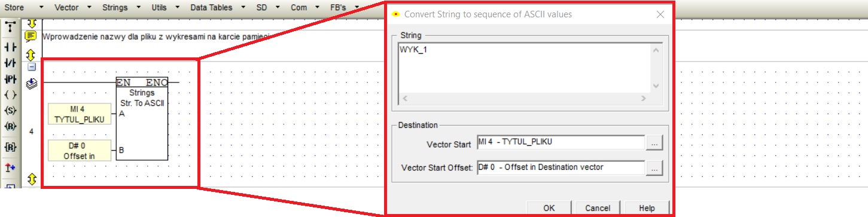Click the Cancel button

598,208
